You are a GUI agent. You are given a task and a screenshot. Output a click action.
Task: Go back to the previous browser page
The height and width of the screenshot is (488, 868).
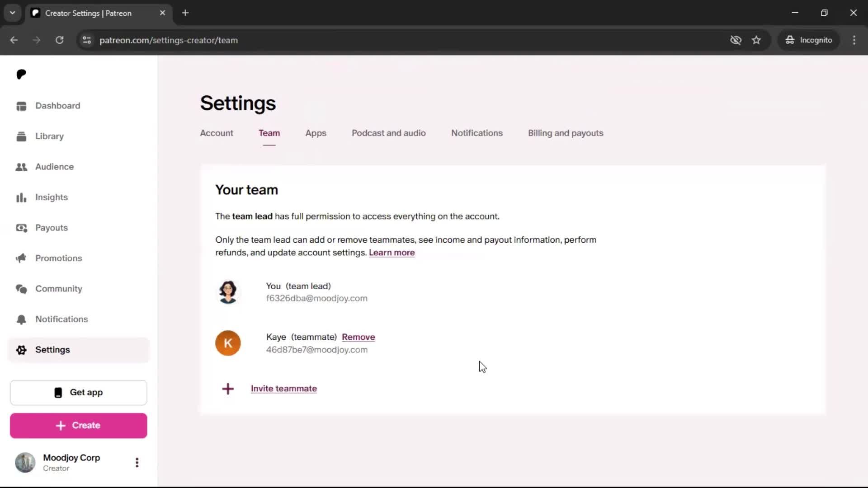[14, 40]
